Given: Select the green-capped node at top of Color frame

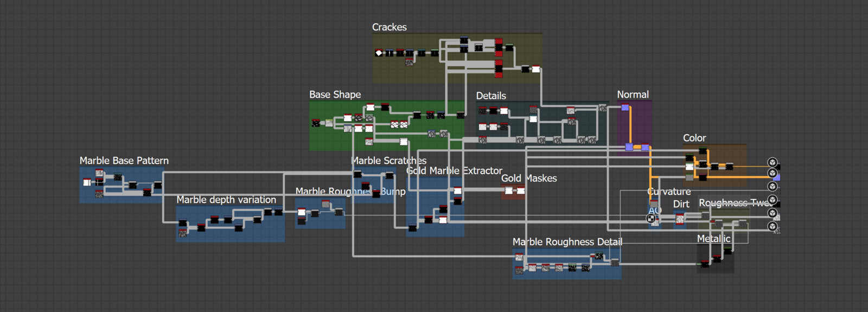Looking at the screenshot, I should pos(703,151).
